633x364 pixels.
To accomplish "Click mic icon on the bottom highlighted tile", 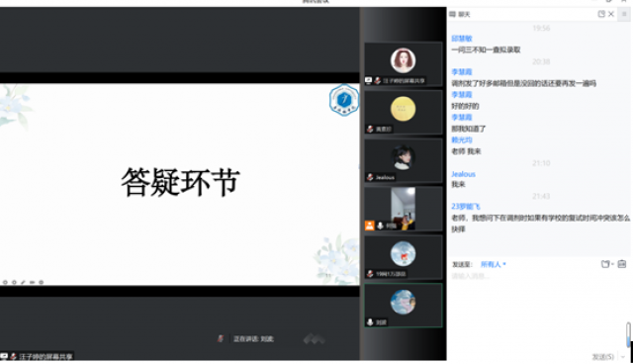I will [x=370, y=322].
